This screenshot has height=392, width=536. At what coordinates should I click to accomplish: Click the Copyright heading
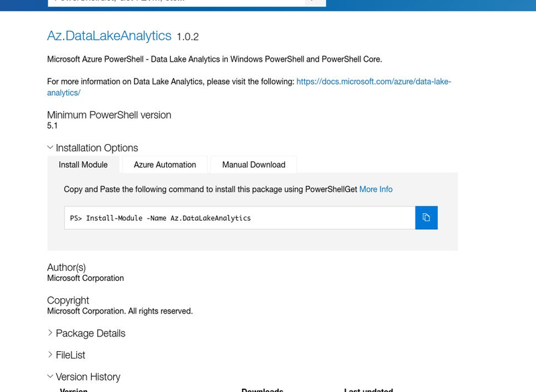point(68,300)
